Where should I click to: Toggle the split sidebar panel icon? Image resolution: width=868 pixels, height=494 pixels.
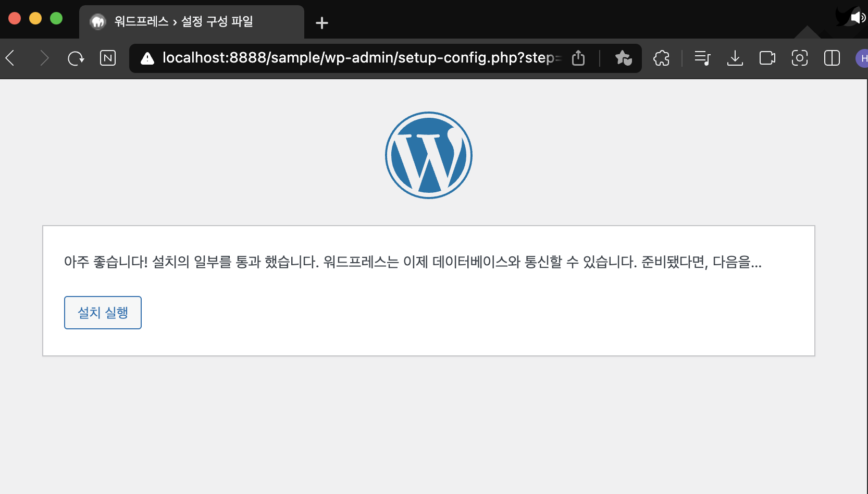coord(832,58)
